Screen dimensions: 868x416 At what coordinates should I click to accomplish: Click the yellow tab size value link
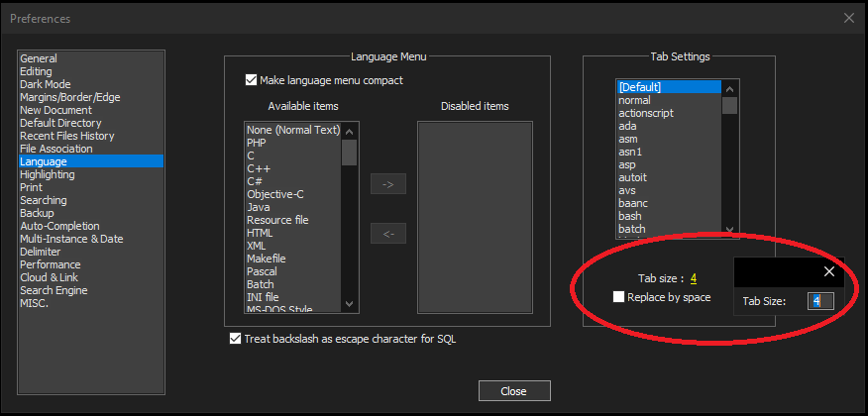[x=694, y=278]
